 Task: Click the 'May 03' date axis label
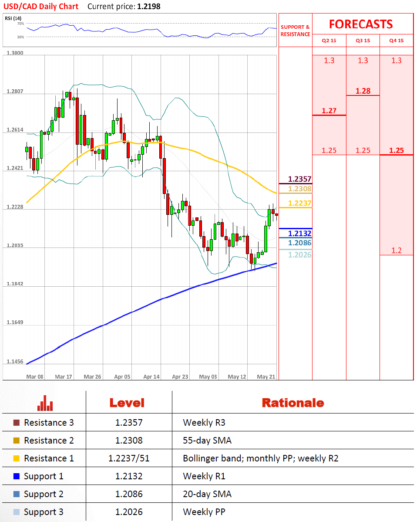click(x=208, y=376)
